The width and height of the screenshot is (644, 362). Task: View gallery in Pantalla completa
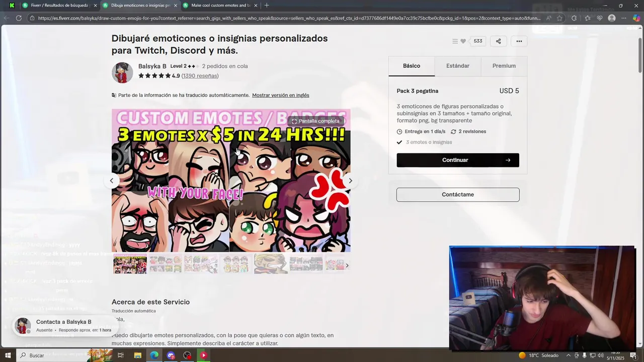click(316, 121)
